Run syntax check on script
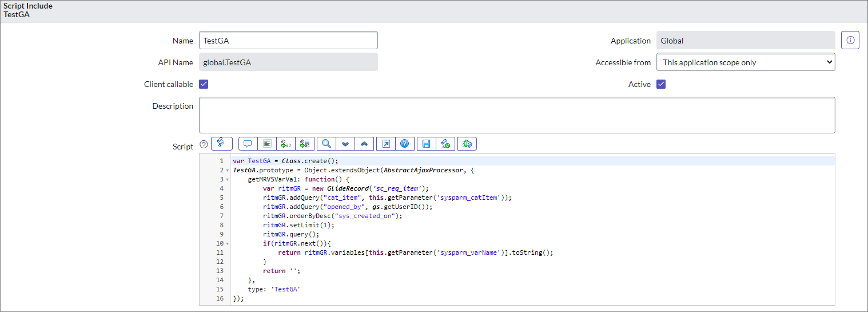 [445, 144]
